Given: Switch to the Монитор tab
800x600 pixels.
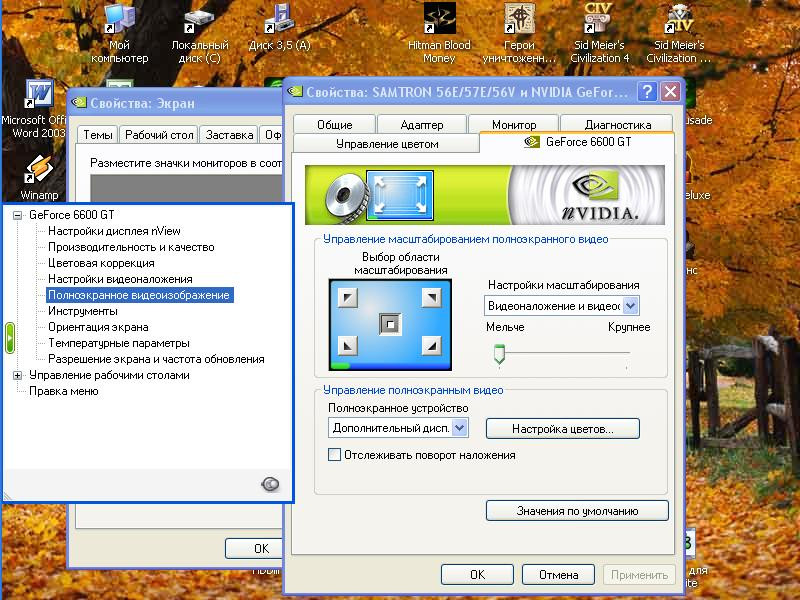Looking at the screenshot, I should pos(514,124).
